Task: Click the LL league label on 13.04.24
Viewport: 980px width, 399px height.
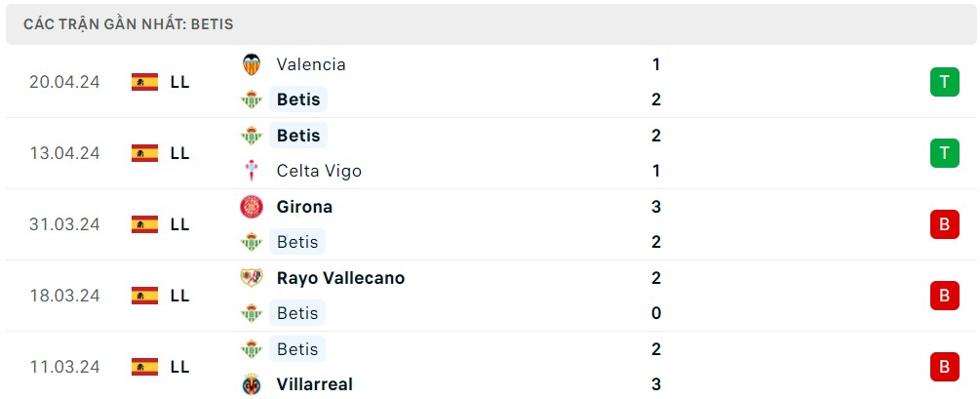Action: tap(179, 153)
